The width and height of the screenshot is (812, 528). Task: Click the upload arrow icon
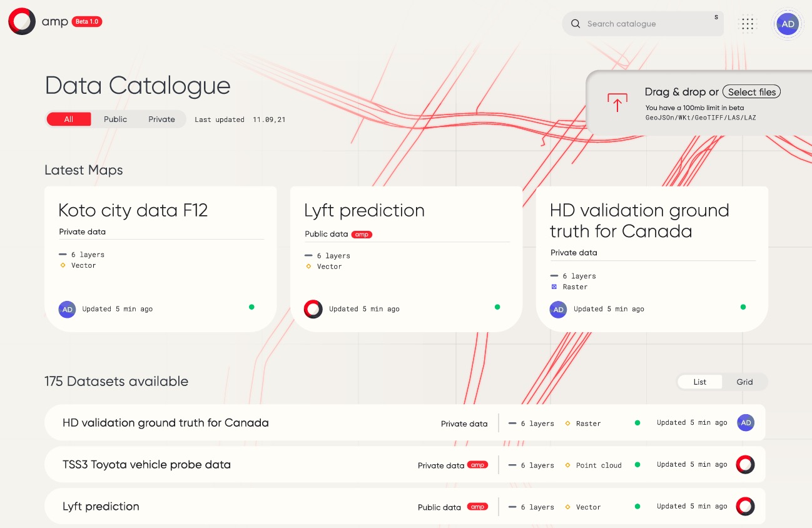point(617,103)
